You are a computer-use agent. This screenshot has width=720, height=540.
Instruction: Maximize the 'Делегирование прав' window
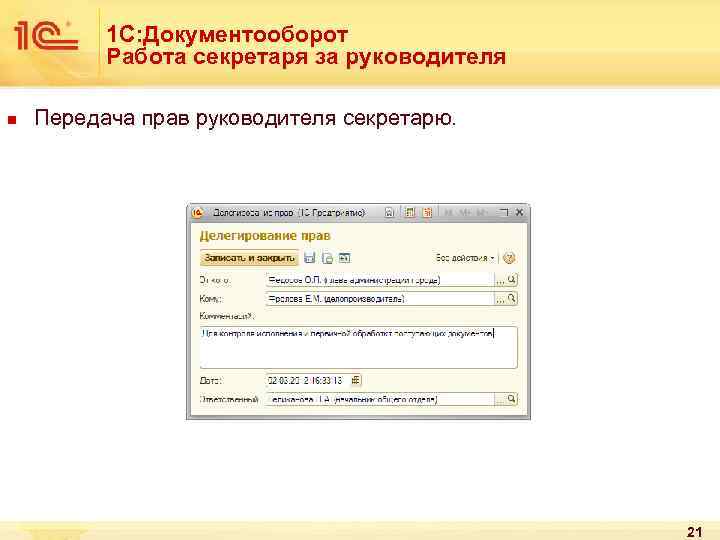pos(504,212)
